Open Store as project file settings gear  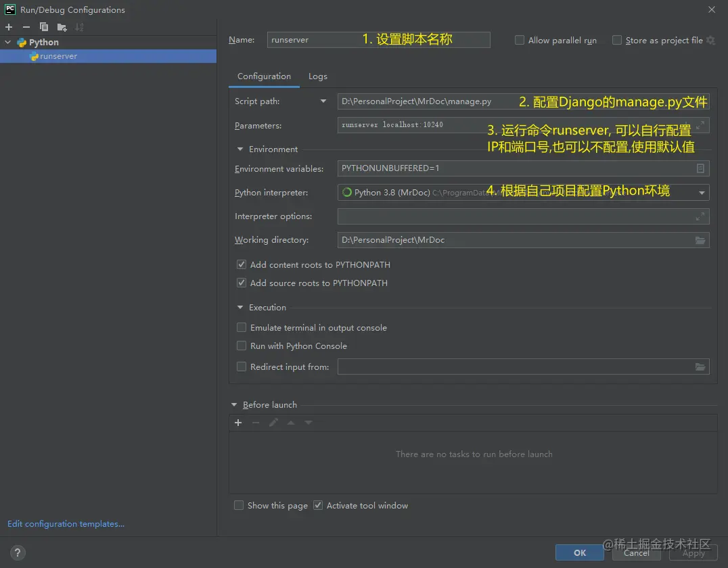coord(711,41)
